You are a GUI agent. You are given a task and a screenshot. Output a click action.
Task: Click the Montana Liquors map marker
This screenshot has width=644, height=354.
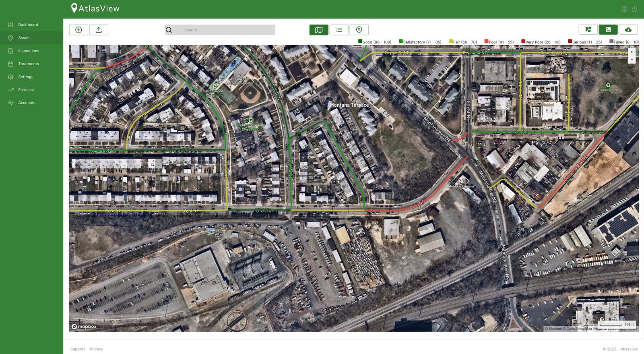(461, 181)
